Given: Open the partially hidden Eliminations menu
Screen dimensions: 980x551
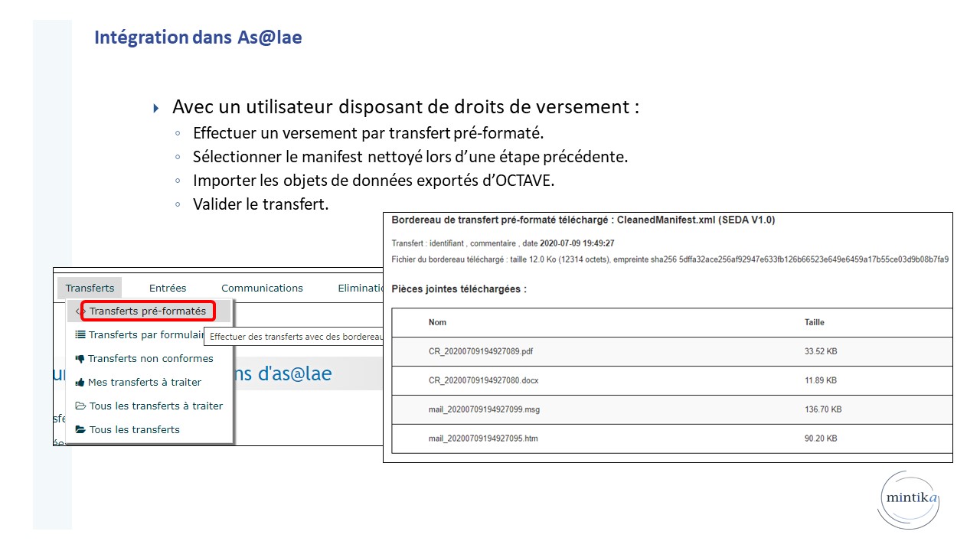Looking at the screenshot, I should 360,289.
